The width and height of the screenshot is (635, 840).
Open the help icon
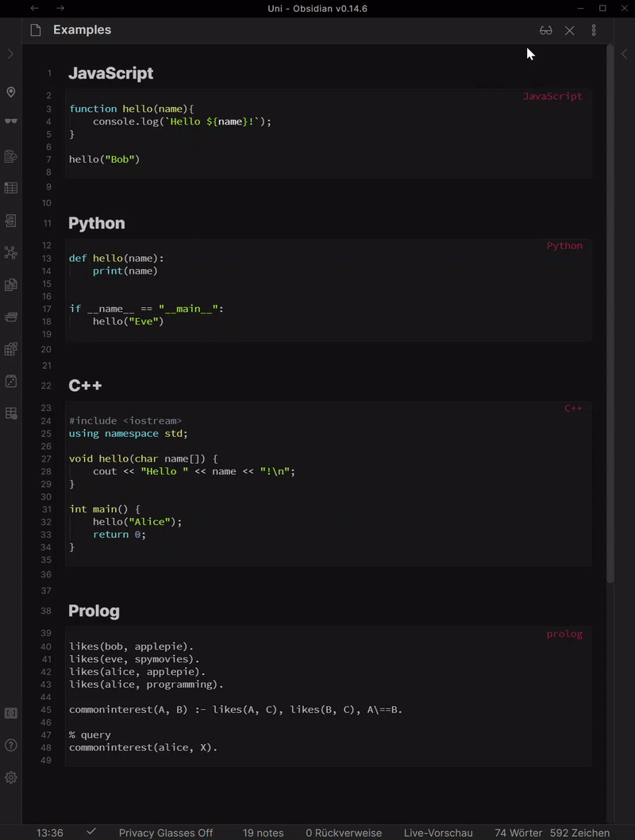coord(11,745)
